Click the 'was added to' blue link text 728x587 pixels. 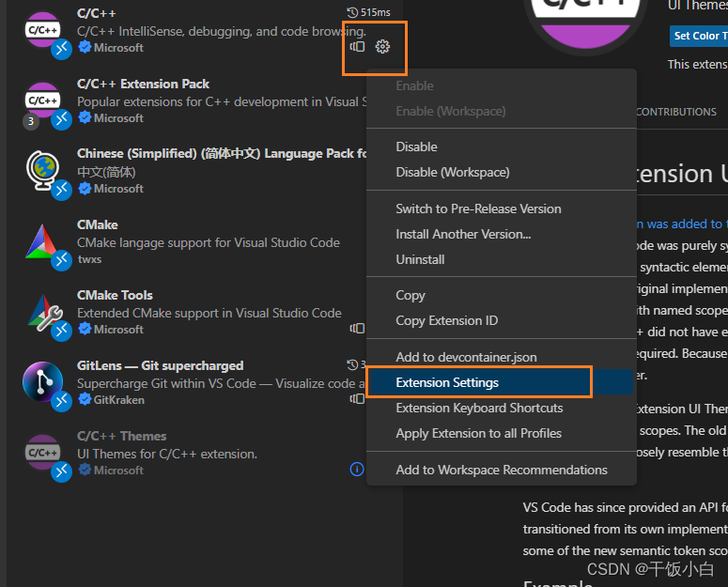pos(685,224)
